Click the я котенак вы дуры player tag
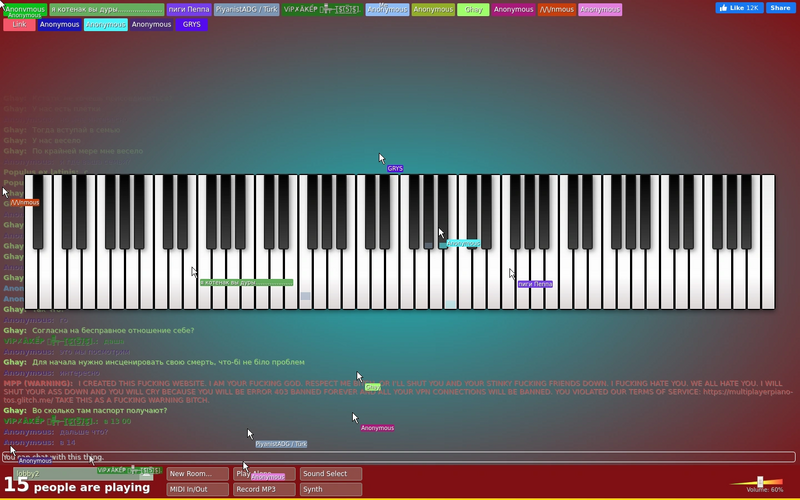Screen dimensions: 800x500 coord(107,10)
